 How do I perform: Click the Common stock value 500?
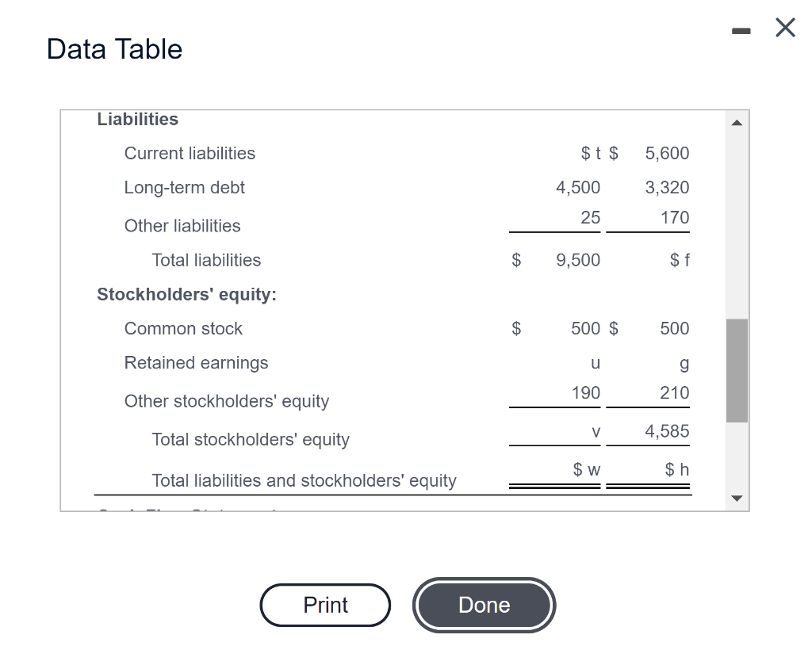point(585,328)
